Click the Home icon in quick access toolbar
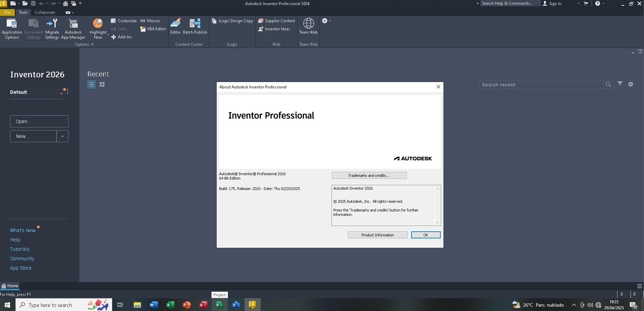This screenshot has height=311, width=644. coord(66,3)
